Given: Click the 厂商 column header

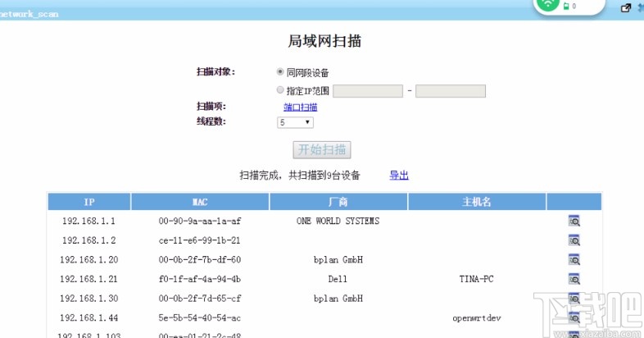Looking at the screenshot, I should (x=338, y=202).
